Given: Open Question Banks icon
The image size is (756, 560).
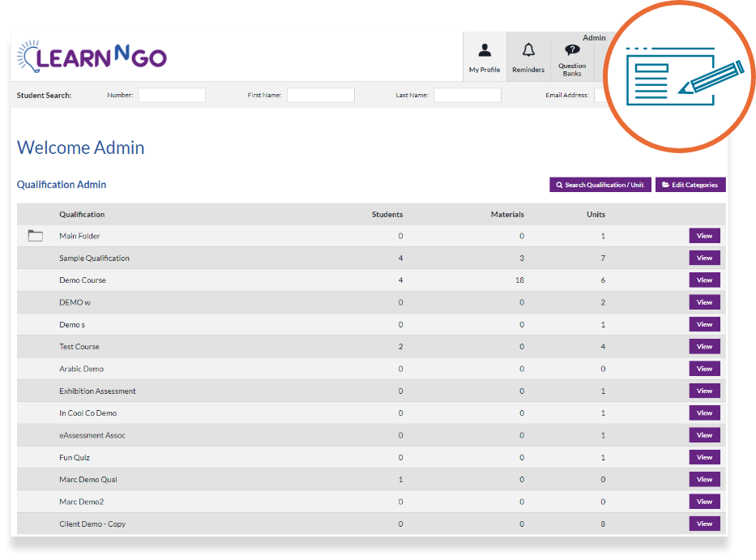Looking at the screenshot, I should click(x=572, y=49).
